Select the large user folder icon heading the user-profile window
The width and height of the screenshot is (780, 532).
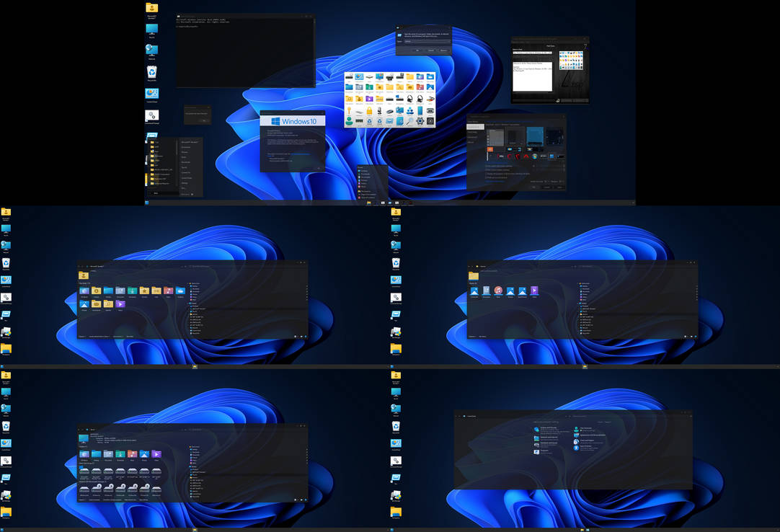(x=84, y=275)
